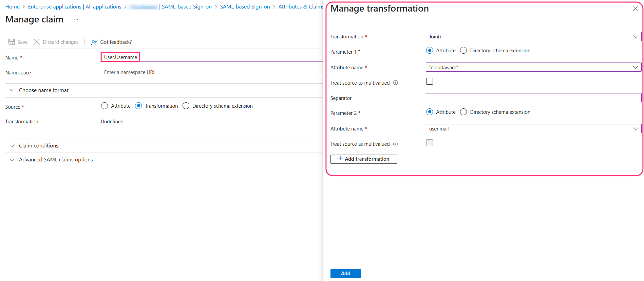Image resolution: width=644 pixels, height=281 pixels.
Task: Open the ellipsis menu next to Manage claim
Action: [x=76, y=20]
